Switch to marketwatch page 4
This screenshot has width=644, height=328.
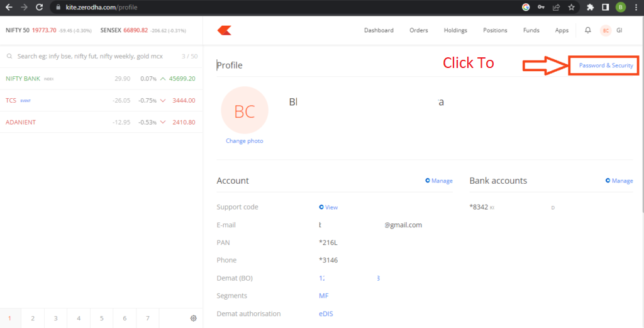79,318
